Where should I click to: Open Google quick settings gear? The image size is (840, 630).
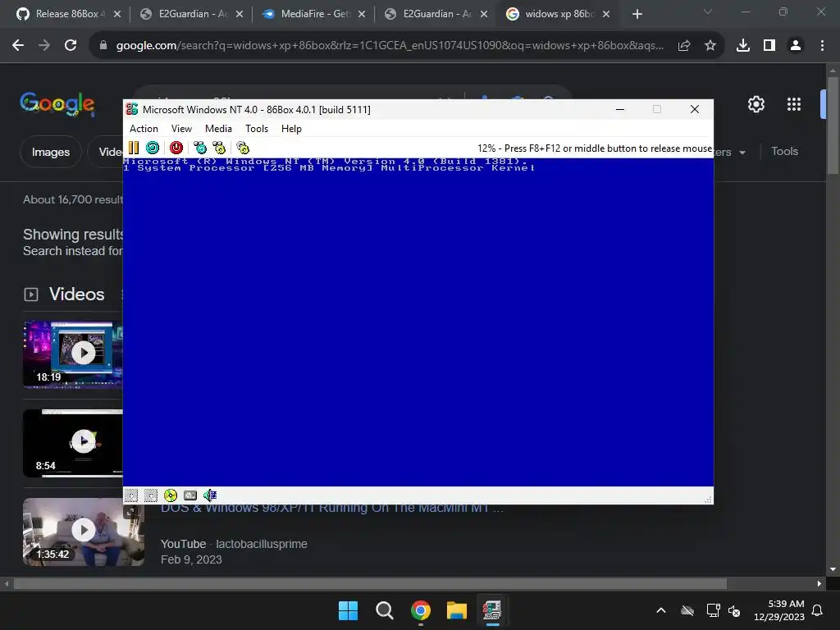(756, 104)
